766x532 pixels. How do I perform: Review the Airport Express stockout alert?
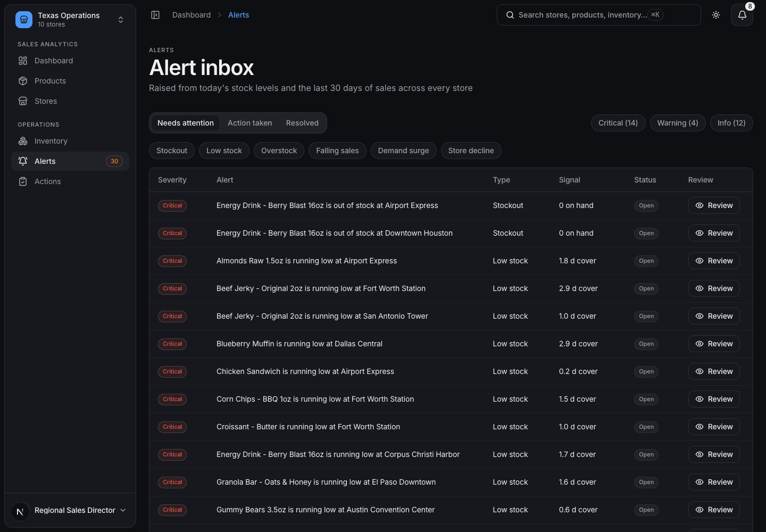pos(714,205)
